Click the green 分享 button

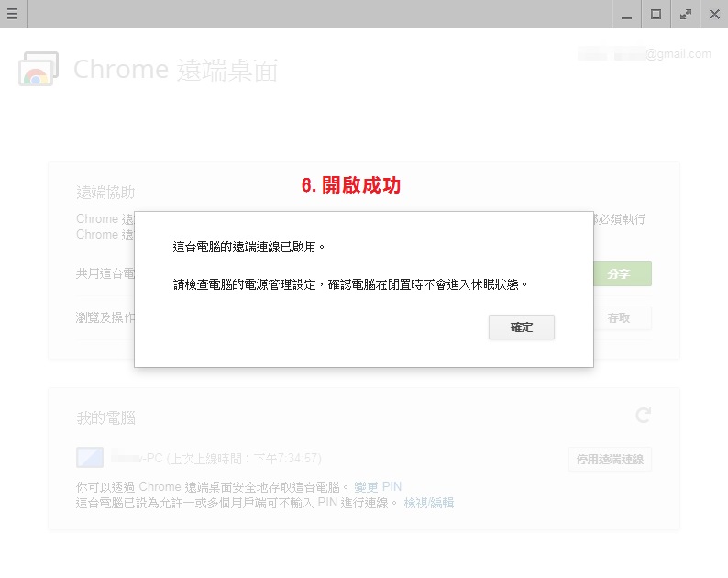pyautogui.click(x=619, y=274)
